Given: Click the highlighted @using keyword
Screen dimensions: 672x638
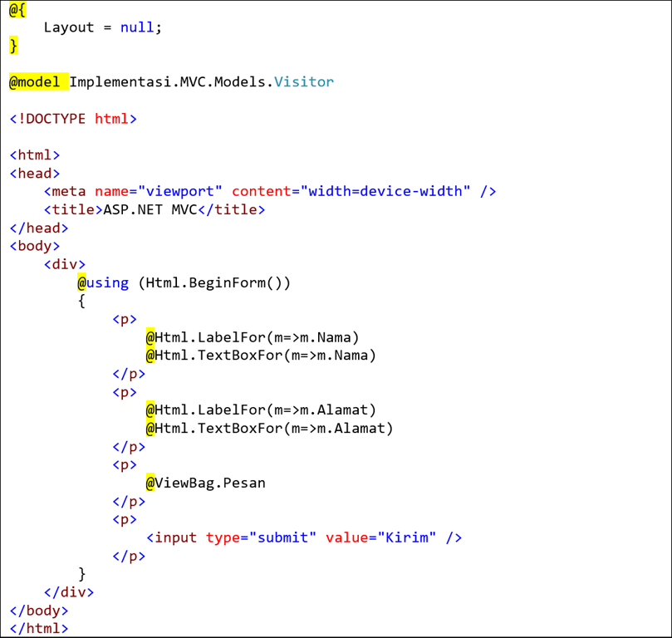Looking at the screenshot, I should [102, 282].
